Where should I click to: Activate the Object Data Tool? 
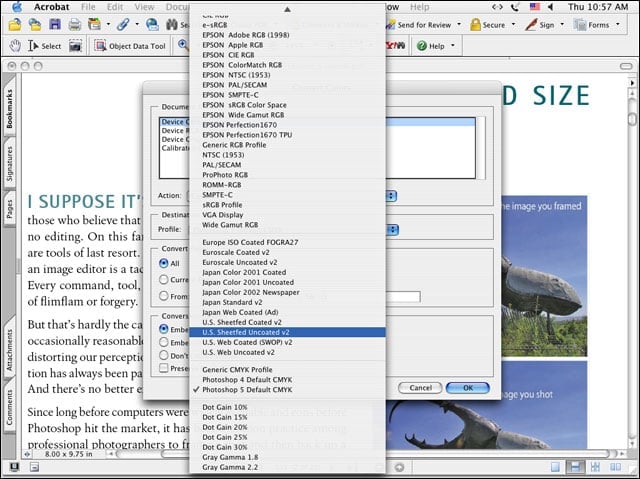click(130, 46)
